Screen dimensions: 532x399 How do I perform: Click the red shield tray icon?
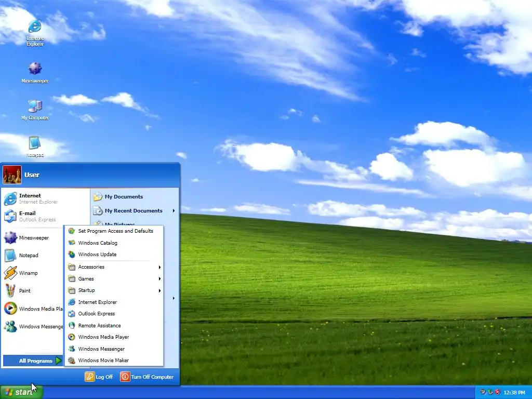click(x=497, y=392)
